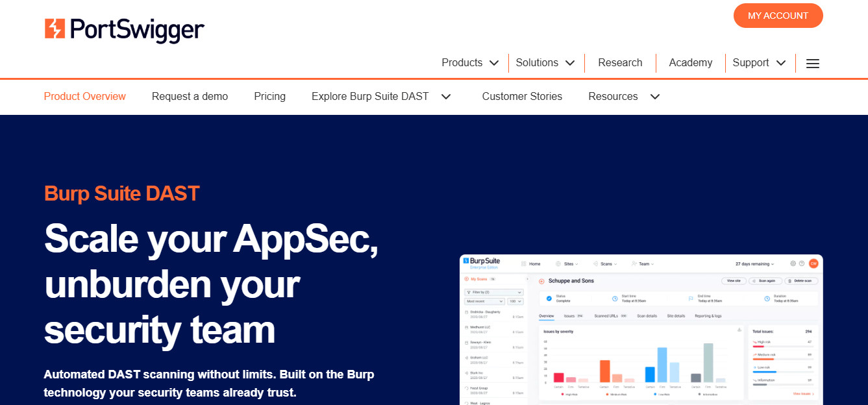
Task: Click the back arrow beside Schuppe and Sons
Action: click(x=541, y=281)
